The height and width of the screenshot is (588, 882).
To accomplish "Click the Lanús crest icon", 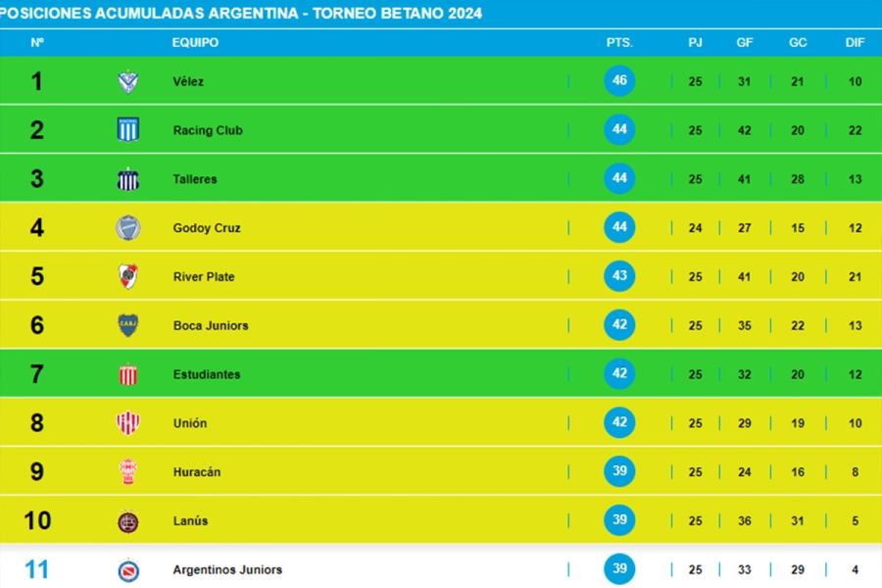I will [127, 521].
